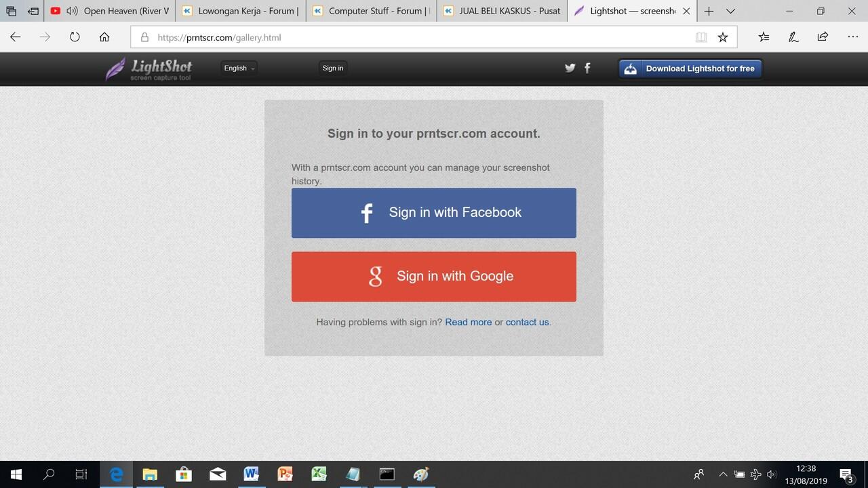Viewport: 868px width, 488px height.
Task: Open Excel from taskbar
Action: pyautogui.click(x=319, y=474)
